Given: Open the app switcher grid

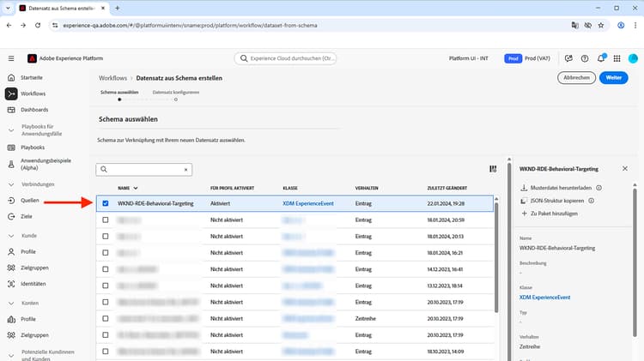Looking at the screenshot, I should point(617,58).
